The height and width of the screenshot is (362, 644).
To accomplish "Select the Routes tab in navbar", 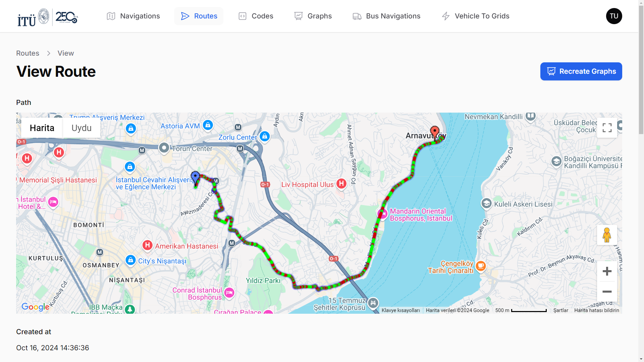I will tap(199, 16).
